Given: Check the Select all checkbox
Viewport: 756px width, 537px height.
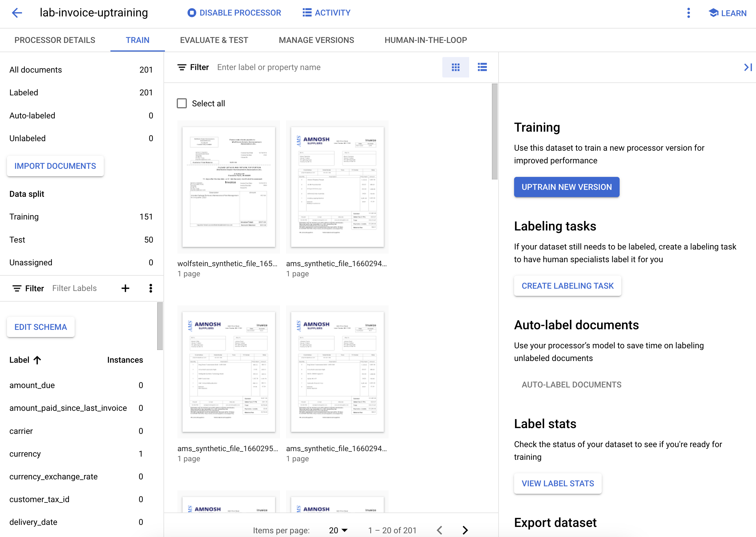Looking at the screenshot, I should point(182,103).
